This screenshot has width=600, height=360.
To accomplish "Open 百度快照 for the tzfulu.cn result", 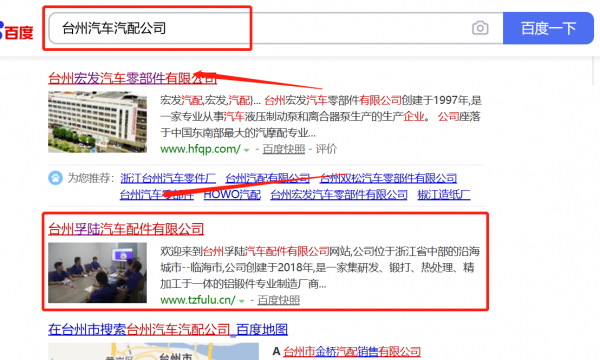I will [279, 300].
